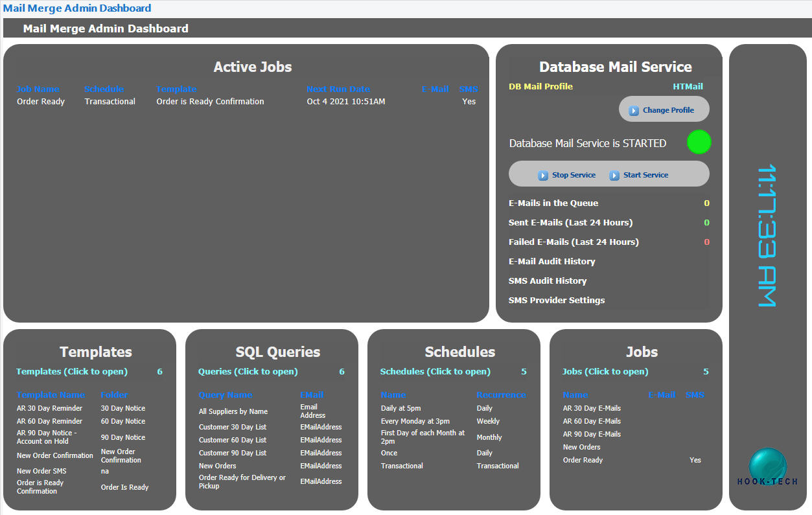Open E-Mail Audit History

coord(551,262)
